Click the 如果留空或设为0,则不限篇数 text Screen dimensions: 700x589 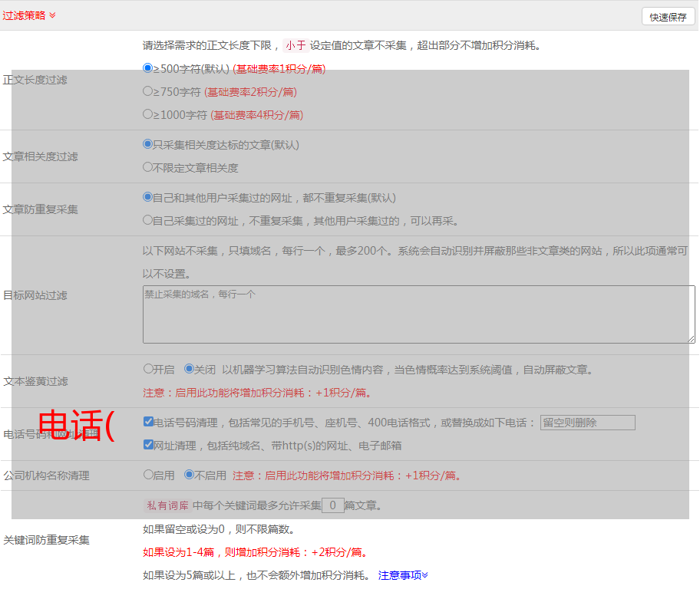click(219, 530)
